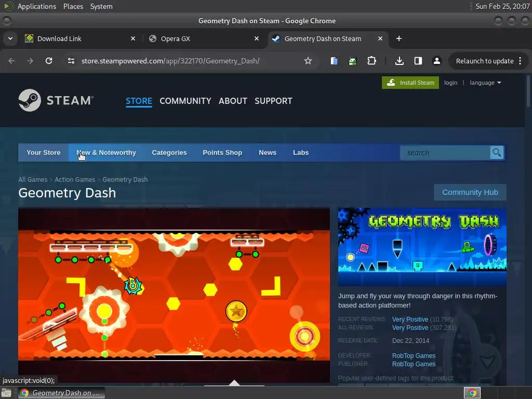Click the orange gameplay screenshot
This screenshot has width=532, height=399.
[174, 295]
